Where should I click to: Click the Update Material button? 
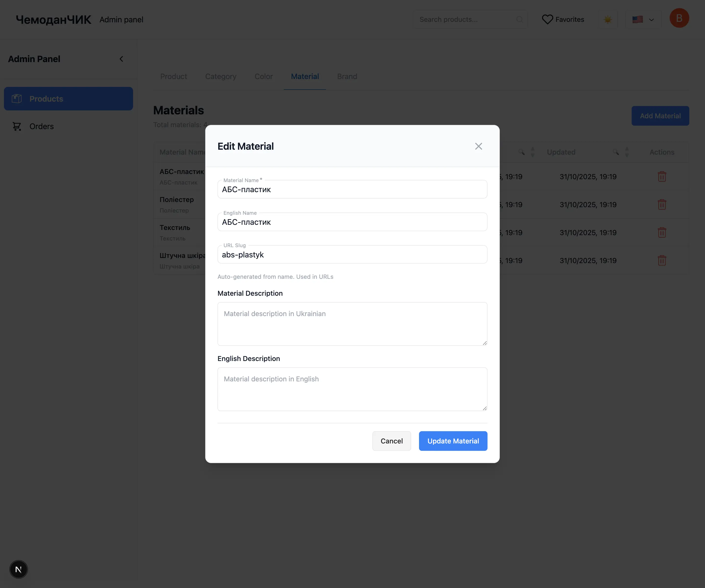(x=453, y=441)
